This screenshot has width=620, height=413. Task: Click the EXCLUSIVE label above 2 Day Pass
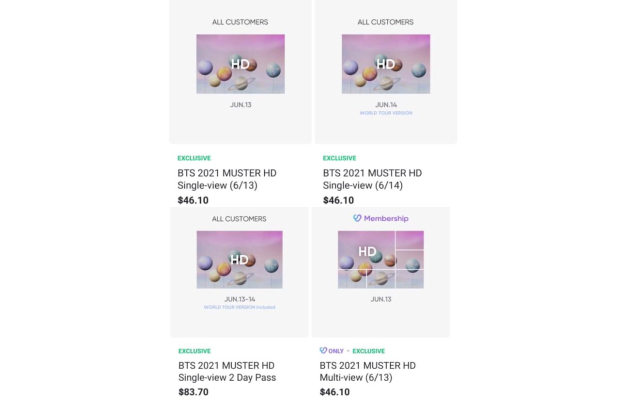194,351
